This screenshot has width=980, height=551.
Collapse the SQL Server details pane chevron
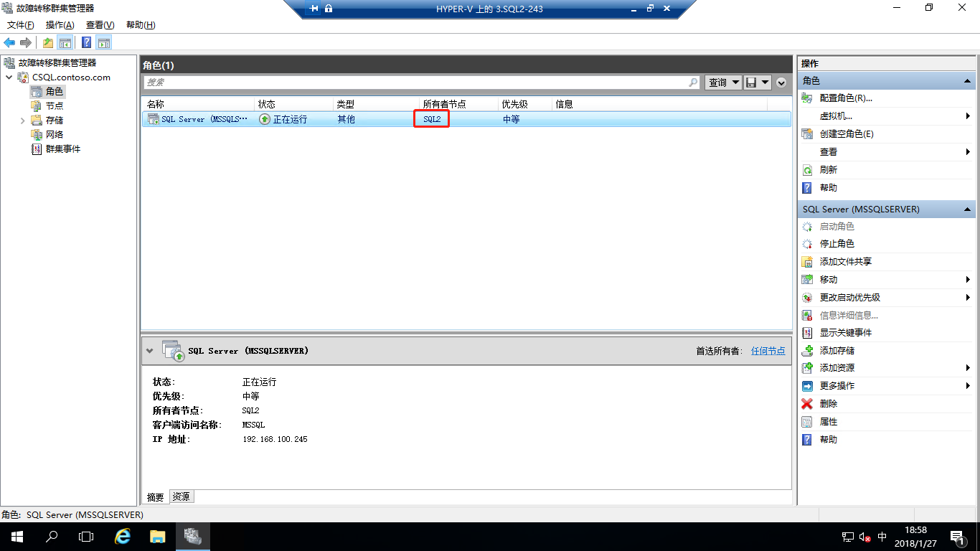149,352
